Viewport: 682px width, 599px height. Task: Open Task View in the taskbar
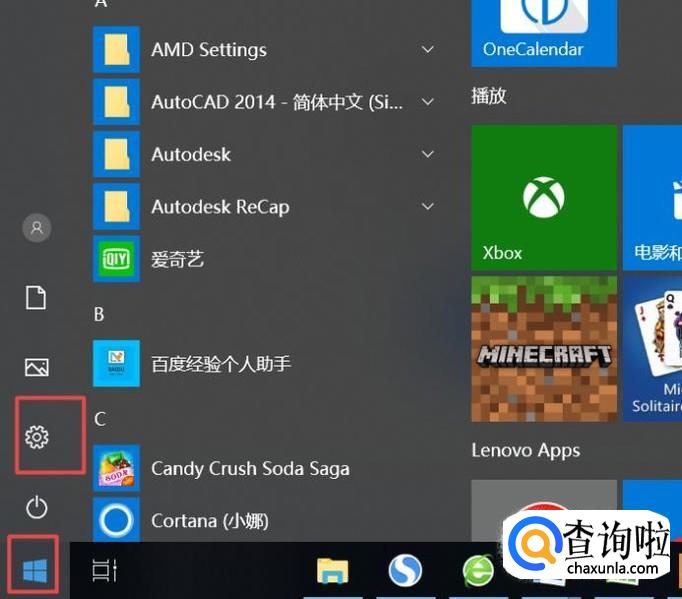click(104, 570)
